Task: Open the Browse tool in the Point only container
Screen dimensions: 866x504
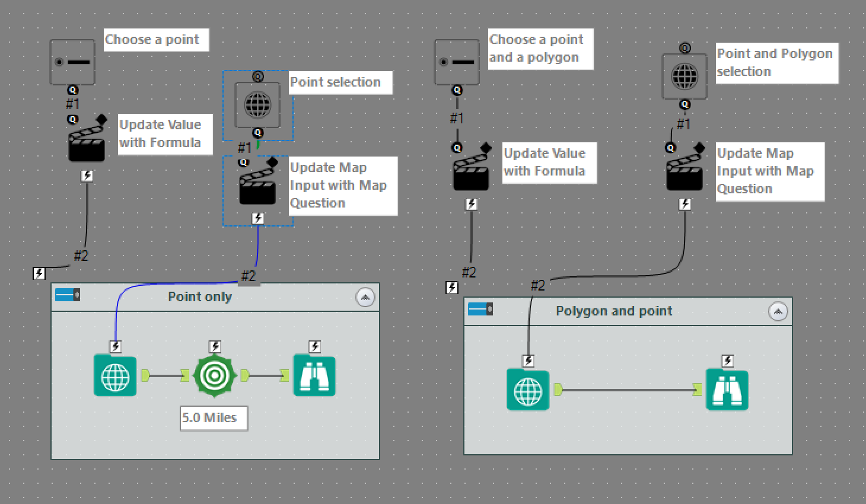Action: click(314, 375)
